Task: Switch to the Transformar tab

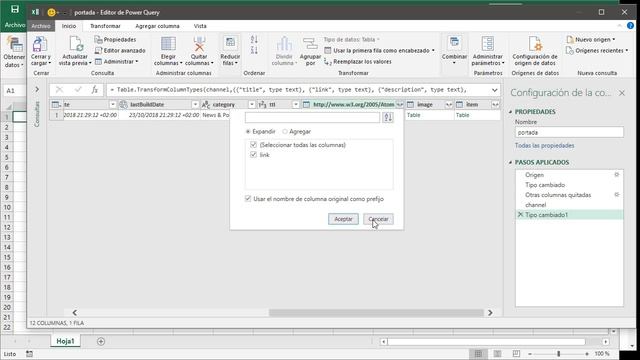Action: pos(105,26)
